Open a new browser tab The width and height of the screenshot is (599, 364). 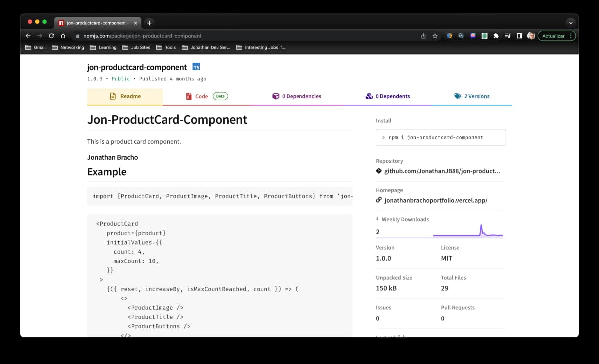tap(149, 23)
